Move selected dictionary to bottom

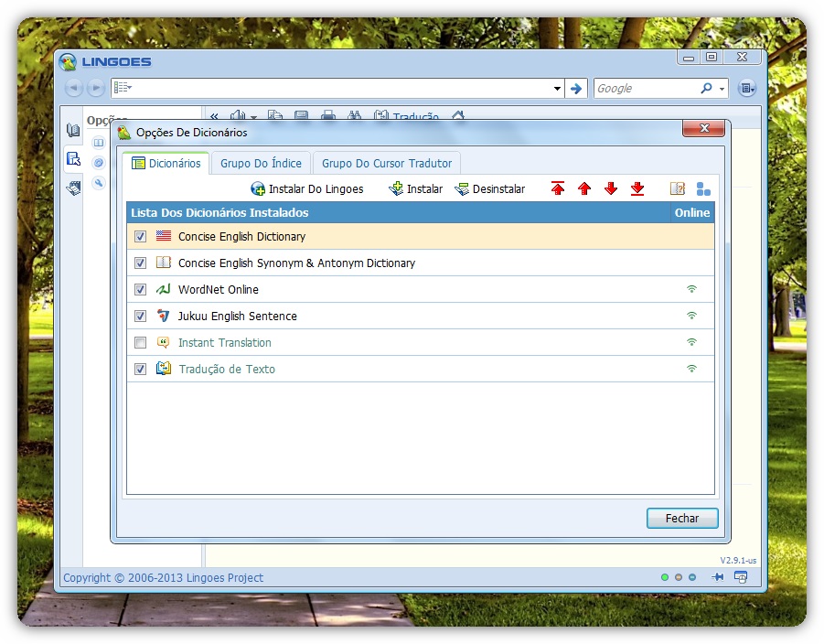click(637, 188)
